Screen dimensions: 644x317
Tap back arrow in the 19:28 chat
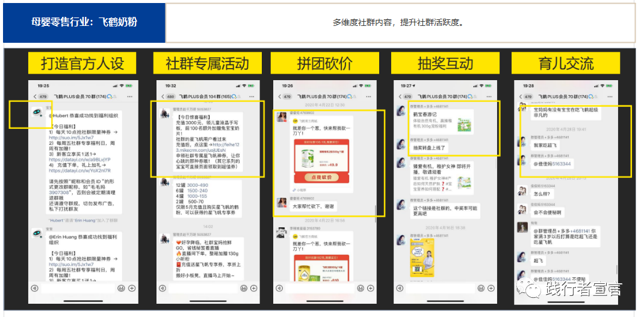519,96
